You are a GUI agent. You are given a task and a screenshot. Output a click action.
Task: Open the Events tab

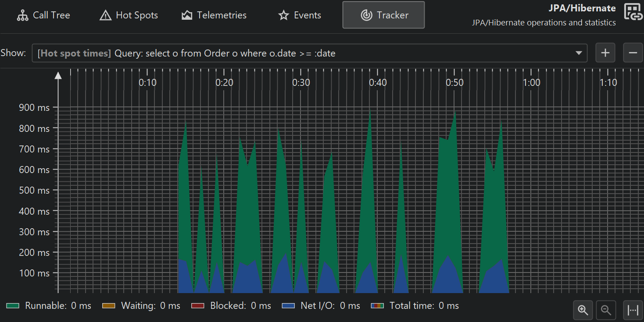pyautogui.click(x=300, y=15)
